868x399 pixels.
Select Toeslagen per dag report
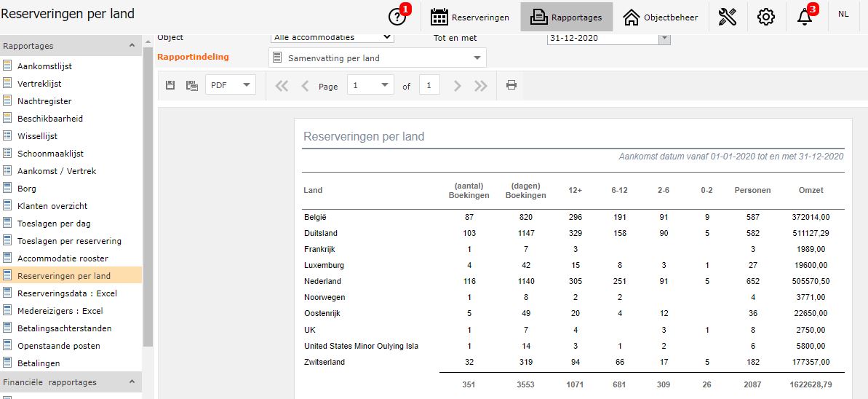click(54, 224)
